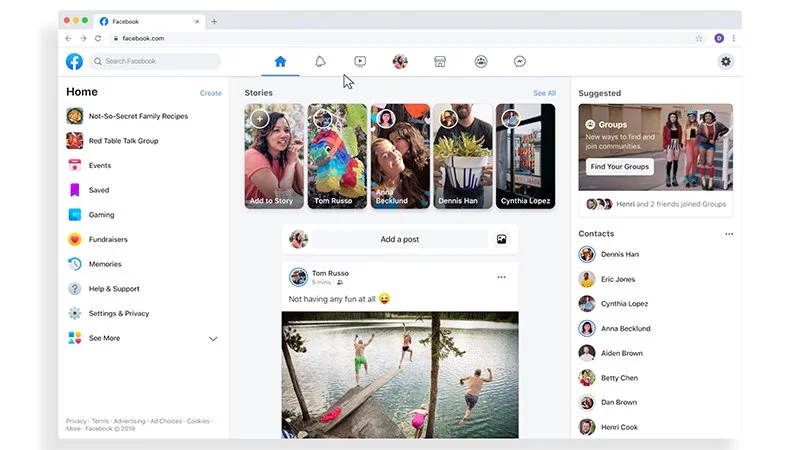Click the browser back arrow
The width and height of the screenshot is (800, 450).
click(68, 38)
